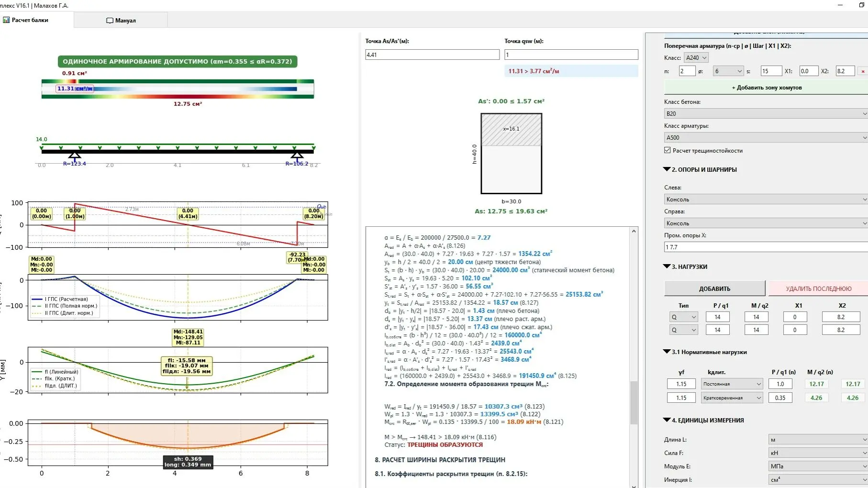Open the Класс бетона B20 dropdown
868x488 pixels.
pos(765,113)
